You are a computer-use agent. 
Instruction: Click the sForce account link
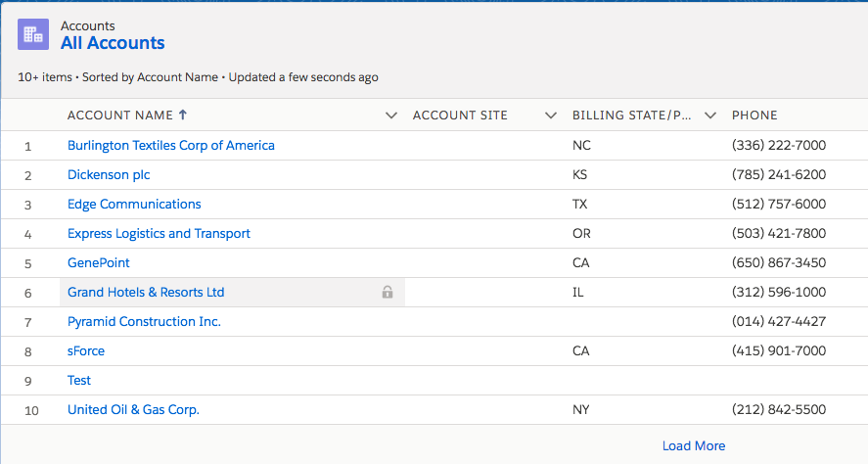[86, 350]
